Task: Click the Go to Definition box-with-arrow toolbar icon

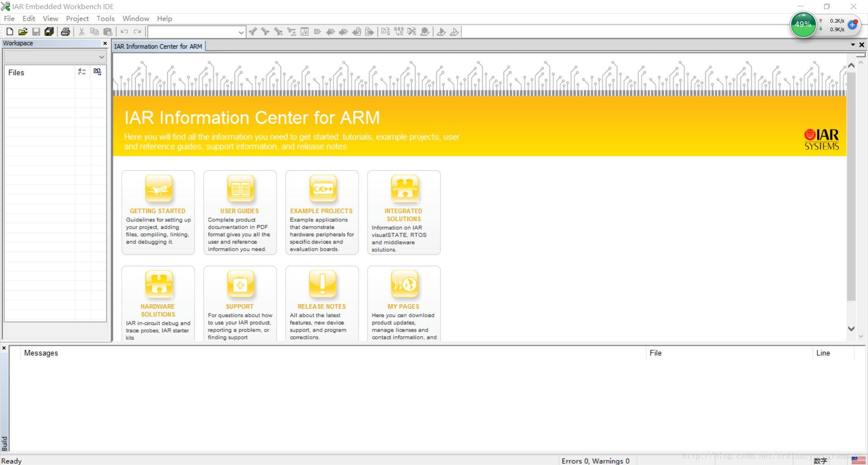Action: click(x=305, y=32)
